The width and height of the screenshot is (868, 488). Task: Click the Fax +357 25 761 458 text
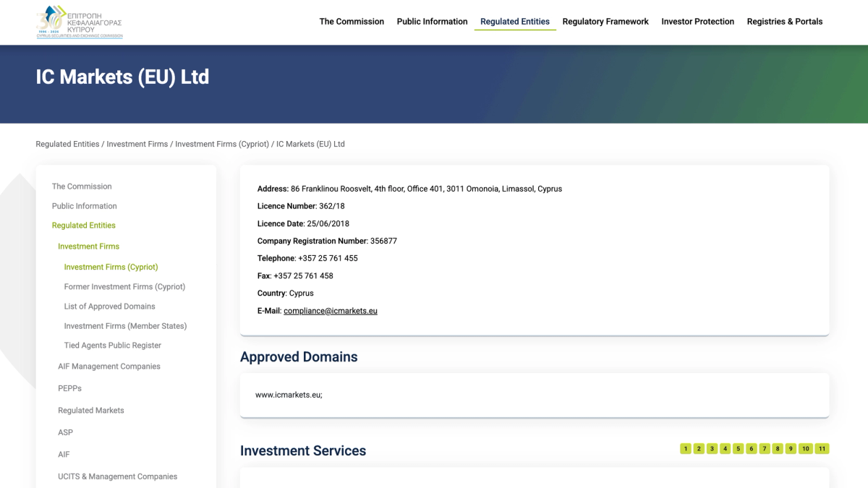pyautogui.click(x=295, y=275)
